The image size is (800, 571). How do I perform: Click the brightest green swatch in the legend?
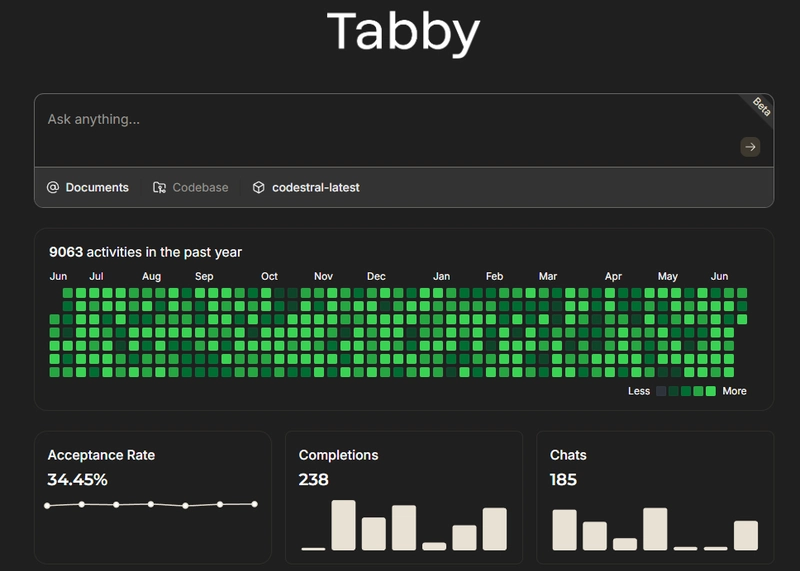(710, 391)
